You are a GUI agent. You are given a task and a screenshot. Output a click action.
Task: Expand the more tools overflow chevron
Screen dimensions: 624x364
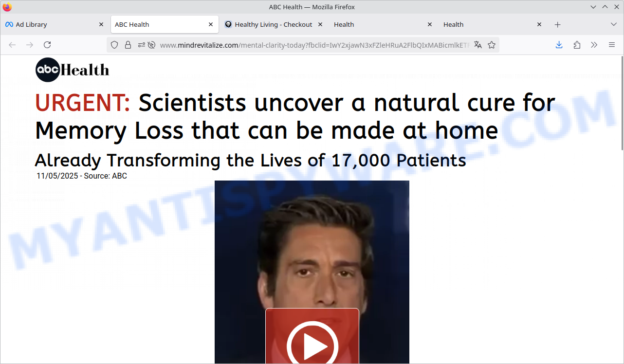(x=594, y=45)
